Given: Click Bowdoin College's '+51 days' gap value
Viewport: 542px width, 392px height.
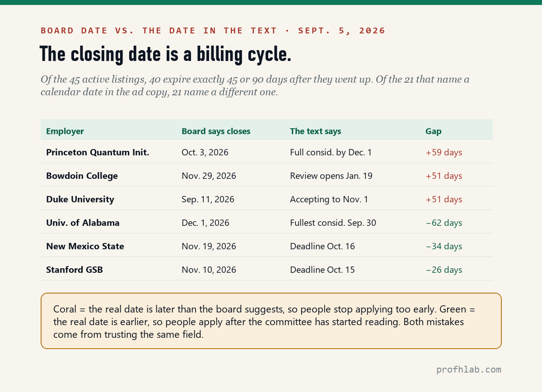Looking at the screenshot, I should tap(444, 176).
